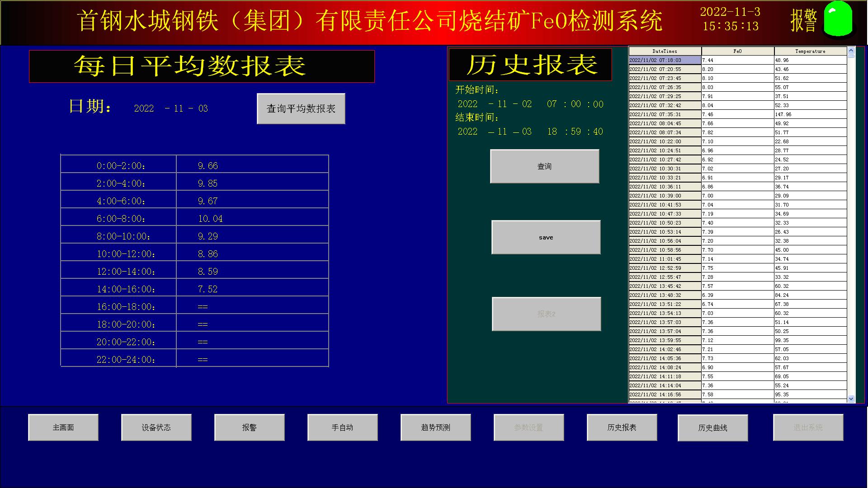
Task: Click the 每日平均数报表 title panel
Action: pos(202,66)
